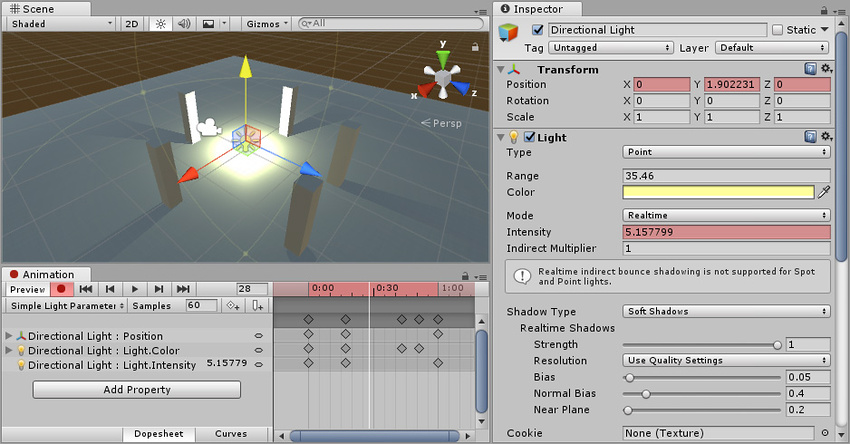Toggle the Static checkbox
Screen dimensions: 850x444
pos(777,30)
